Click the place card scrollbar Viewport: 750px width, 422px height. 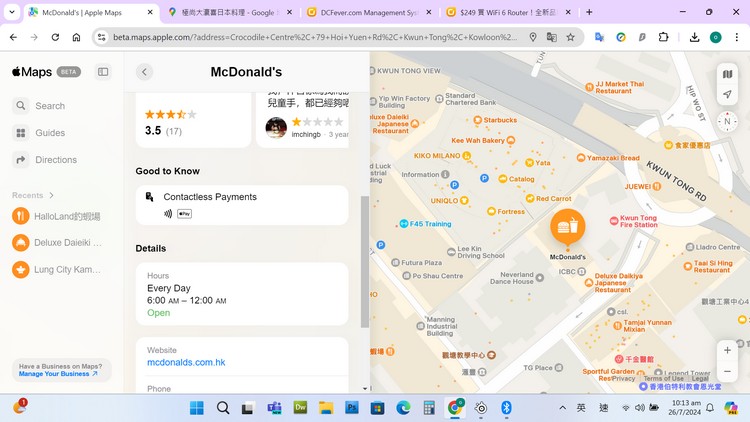click(x=364, y=262)
